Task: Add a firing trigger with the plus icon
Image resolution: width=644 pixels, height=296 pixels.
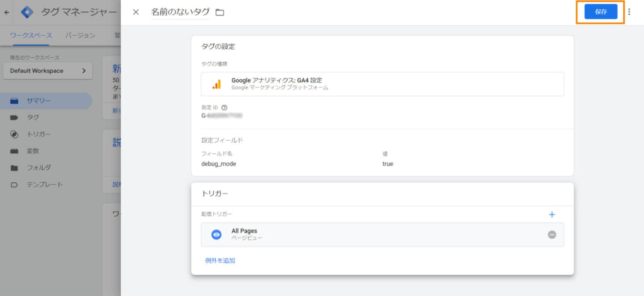Action: [552, 214]
